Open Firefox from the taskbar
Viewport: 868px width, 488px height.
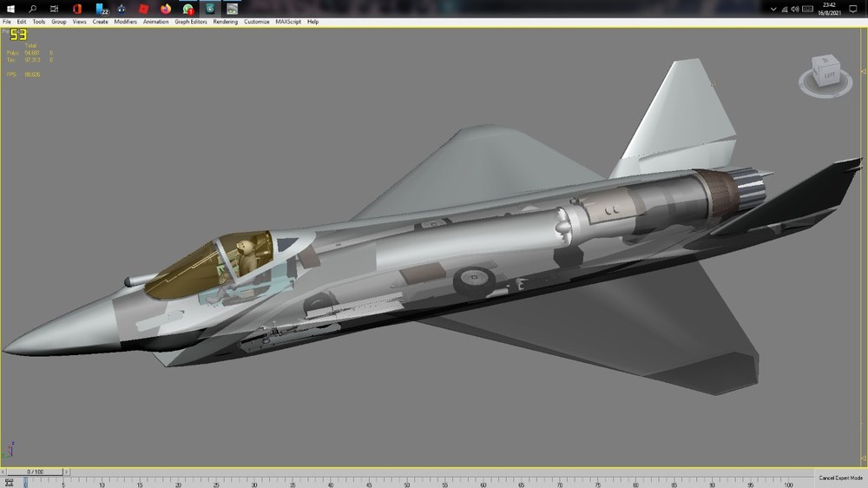(166, 9)
